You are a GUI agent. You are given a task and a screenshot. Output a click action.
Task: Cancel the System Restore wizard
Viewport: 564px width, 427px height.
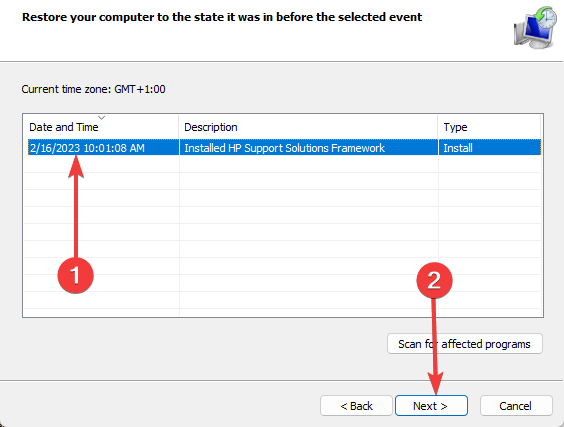click(x=516, y=406)
